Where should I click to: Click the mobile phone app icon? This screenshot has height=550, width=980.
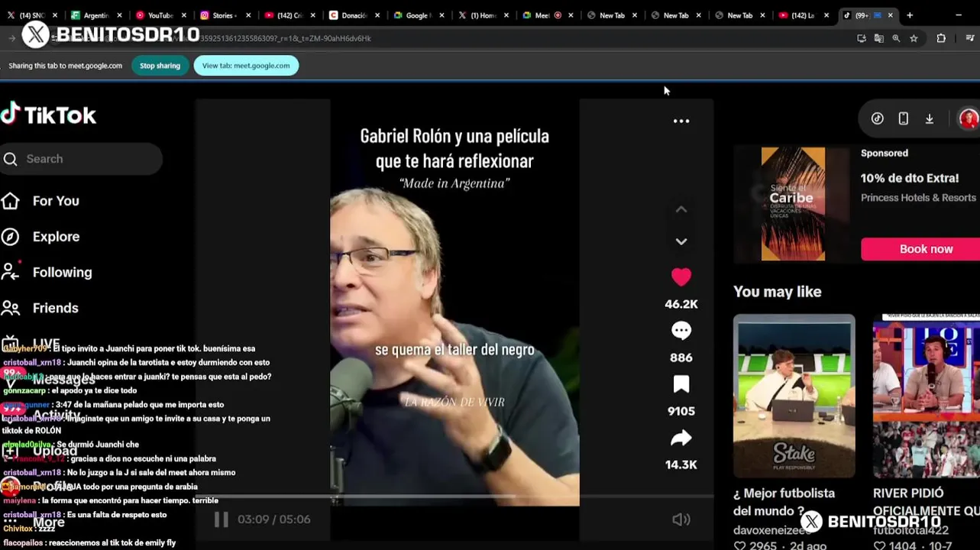[904, 118]
